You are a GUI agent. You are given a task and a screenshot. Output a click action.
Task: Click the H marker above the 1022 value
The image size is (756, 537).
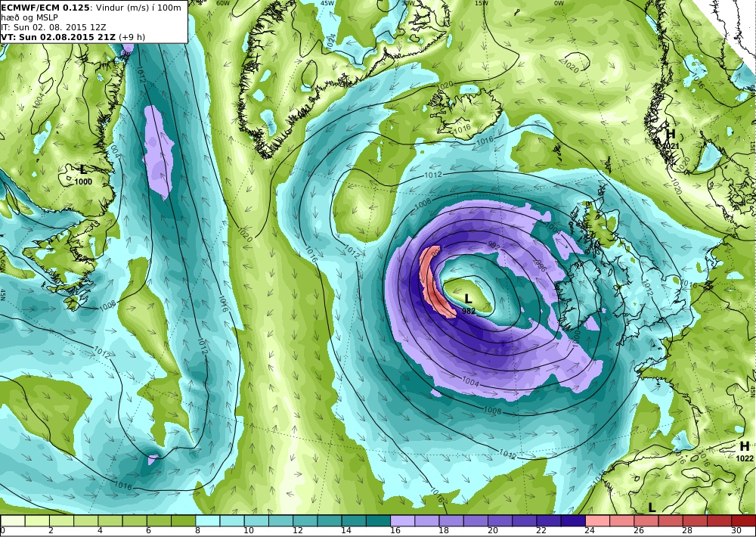point(745,446)
